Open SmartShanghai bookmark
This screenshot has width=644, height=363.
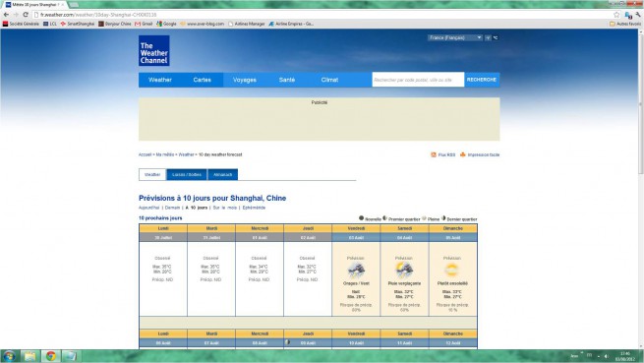(78, 24)
